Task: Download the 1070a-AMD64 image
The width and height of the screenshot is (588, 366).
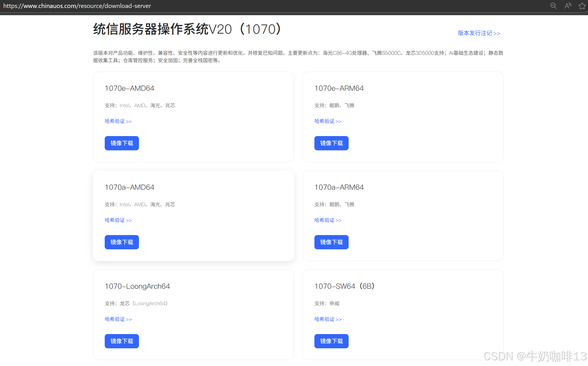Action: (122, 242)
